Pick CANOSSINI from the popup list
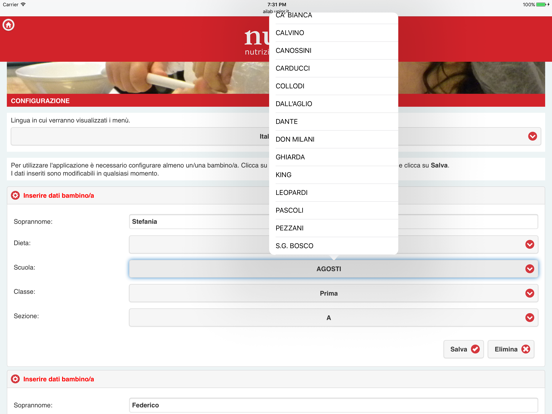The width and height of the screenshot is (552, 414). (x=333, y=51)
